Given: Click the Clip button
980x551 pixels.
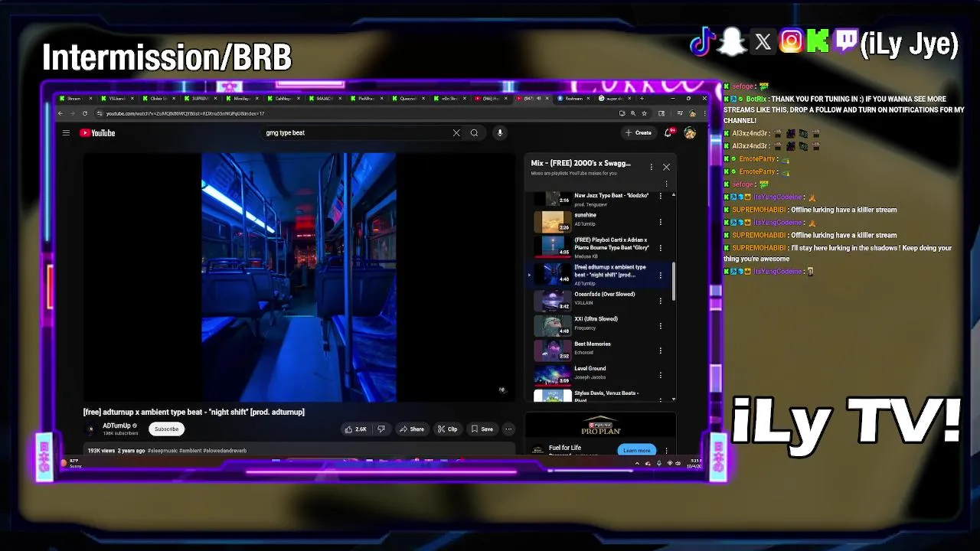Looking at the screenshot, I should (x=447, y=429).
